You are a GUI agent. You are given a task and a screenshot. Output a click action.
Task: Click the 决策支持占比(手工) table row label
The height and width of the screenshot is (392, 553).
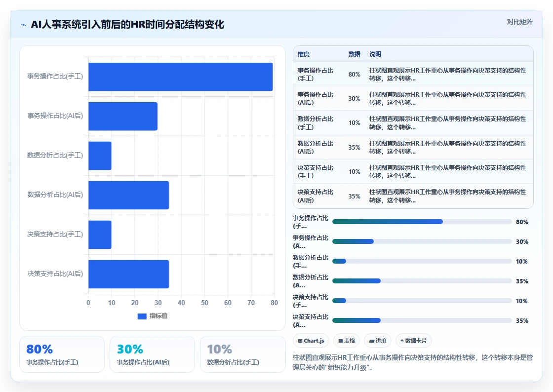pyautogui.click(x=316, y=172)
